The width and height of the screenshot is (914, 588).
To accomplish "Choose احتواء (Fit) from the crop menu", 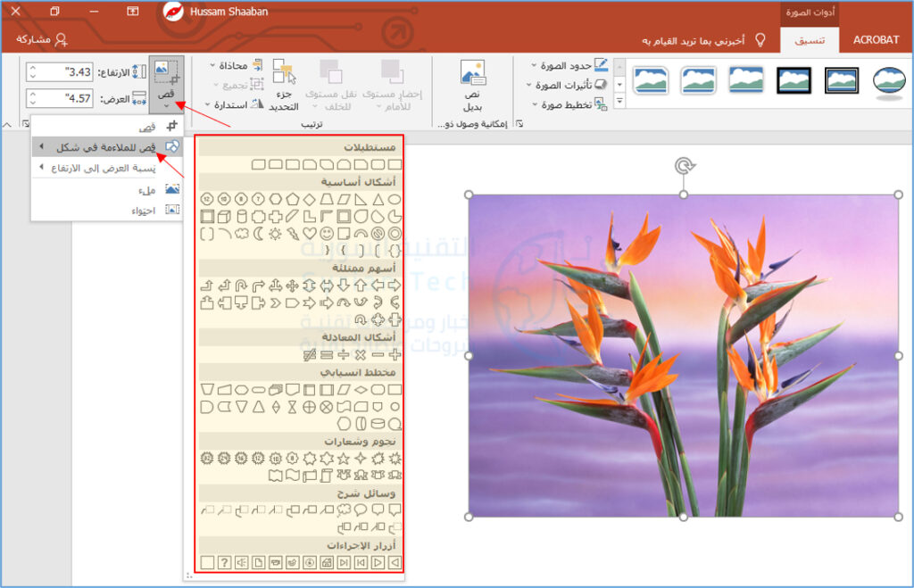I will coord(107,210).
